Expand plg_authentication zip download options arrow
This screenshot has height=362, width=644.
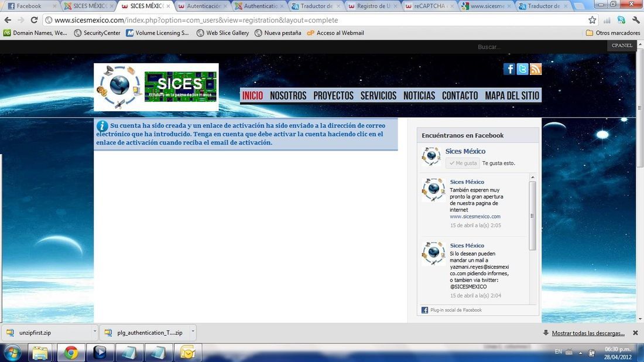pos(193,331)
